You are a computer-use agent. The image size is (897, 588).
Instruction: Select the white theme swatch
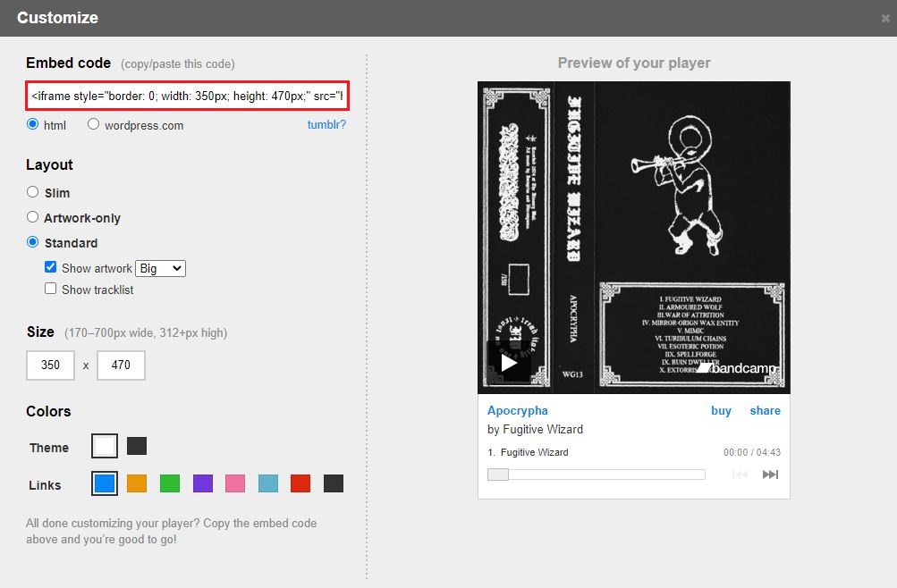[105, 446]
